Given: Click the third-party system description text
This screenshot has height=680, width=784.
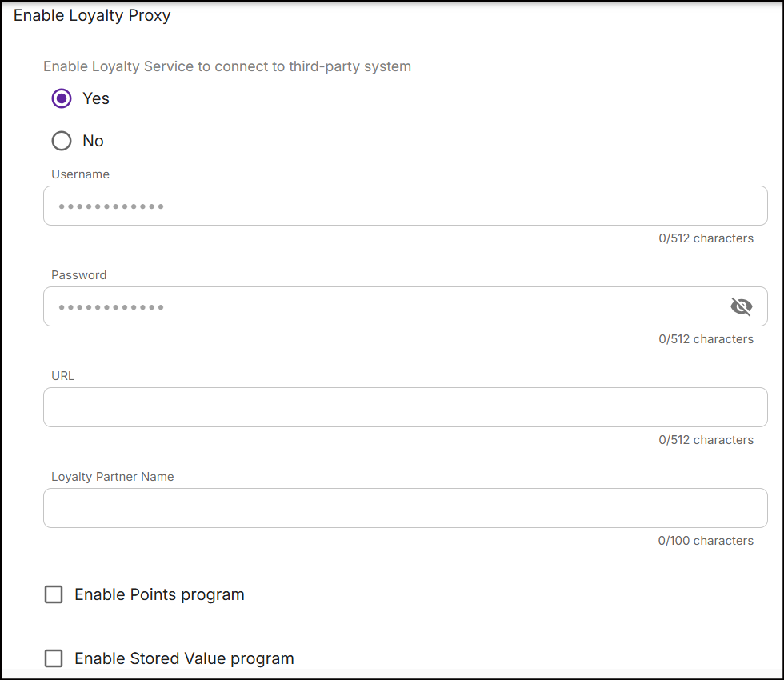Looking at the screenshot, I should (227, 66).
